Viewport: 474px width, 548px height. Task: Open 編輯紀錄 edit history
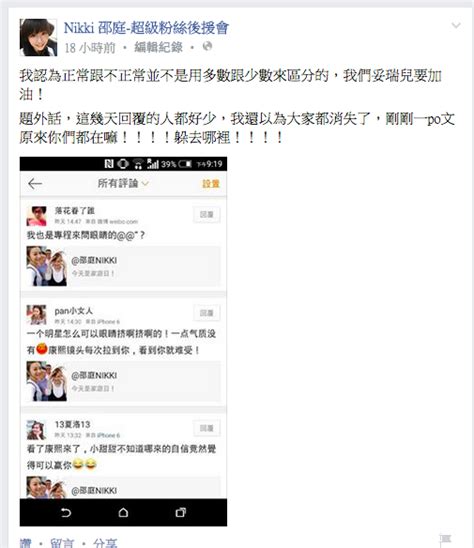[x=159, y=47]
